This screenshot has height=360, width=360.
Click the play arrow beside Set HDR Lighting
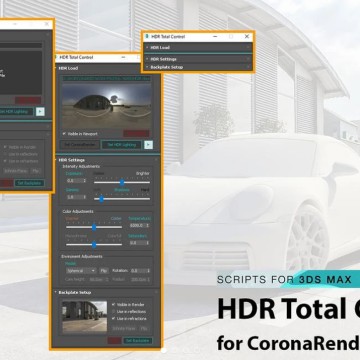tap(149, 145)
